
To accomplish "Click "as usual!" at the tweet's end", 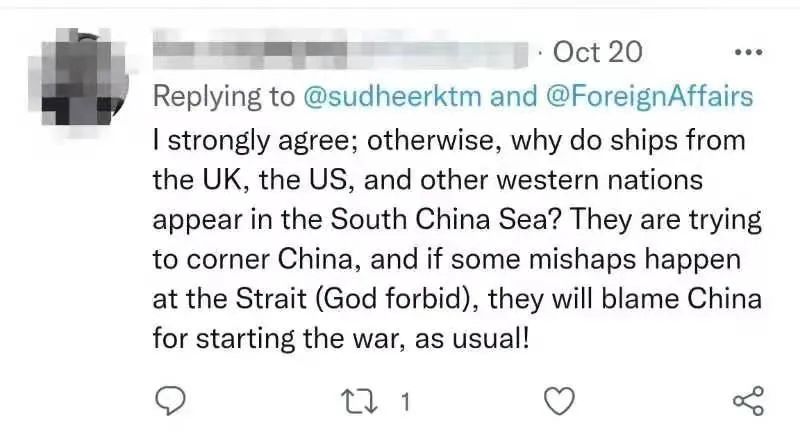I will tap(472, 338).
